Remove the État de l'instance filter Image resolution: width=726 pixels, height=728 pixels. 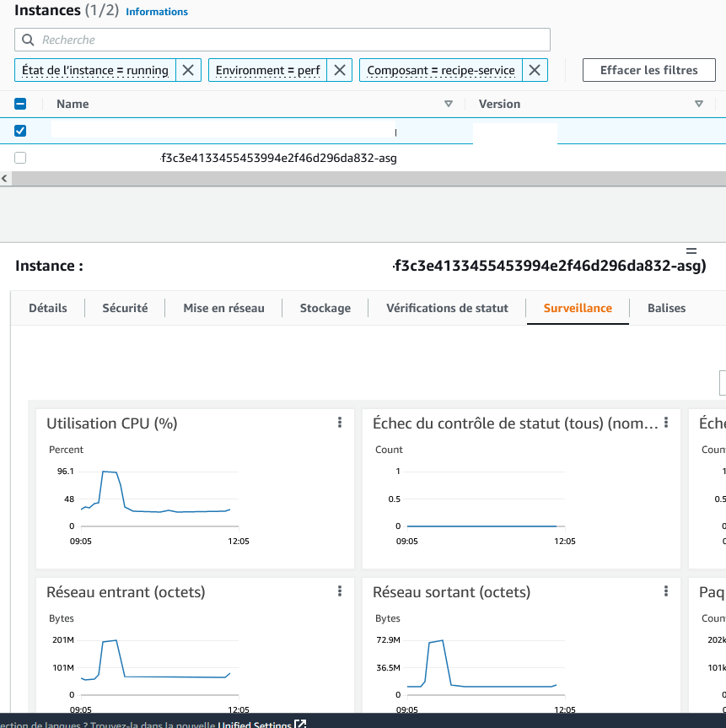point(187,70)
